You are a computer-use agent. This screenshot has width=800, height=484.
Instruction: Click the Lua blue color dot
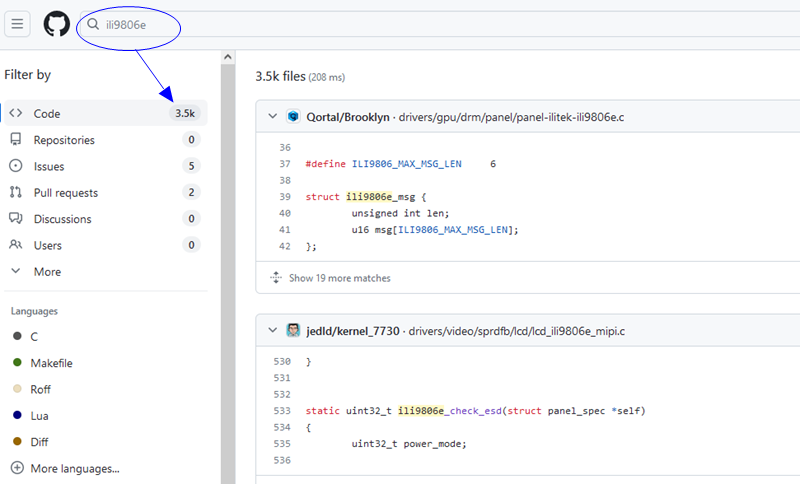pos(17,415)
